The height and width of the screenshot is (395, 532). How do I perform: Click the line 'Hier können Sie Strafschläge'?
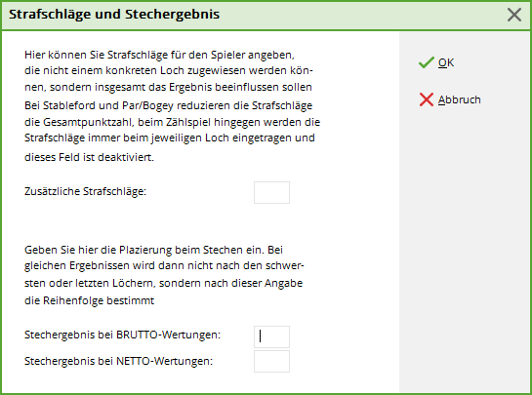tap(159, 55)
